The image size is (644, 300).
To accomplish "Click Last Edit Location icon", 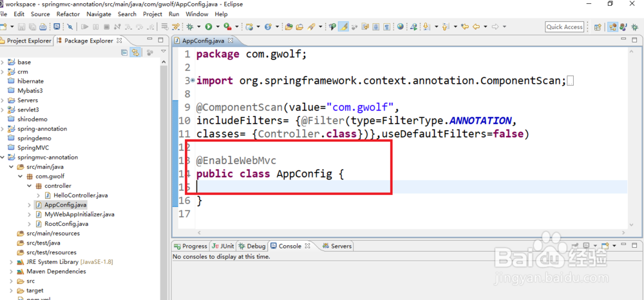I will [x=465, y=26].
